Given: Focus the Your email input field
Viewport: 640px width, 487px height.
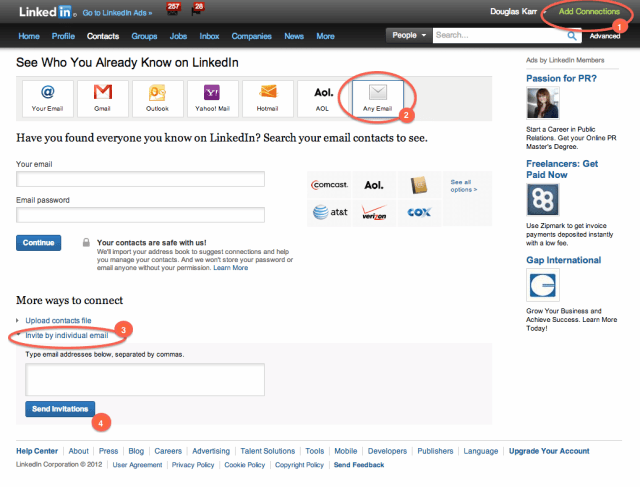Looking at the screenshot, I should coord(140,179).
